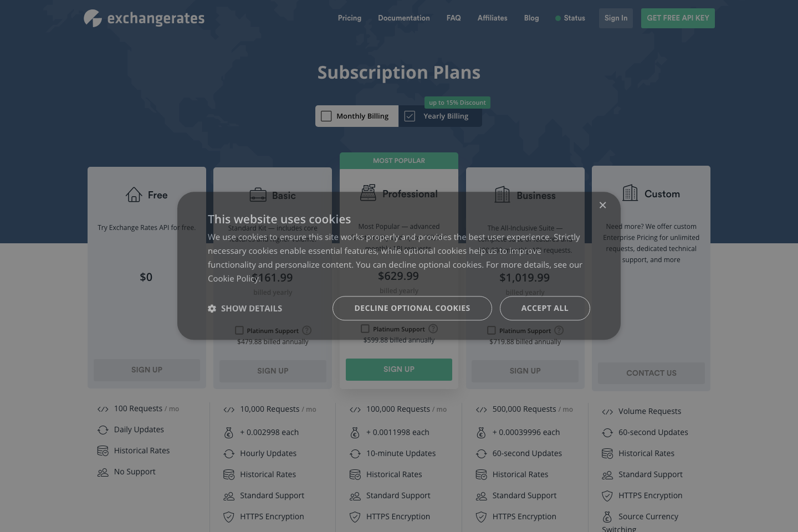Click the Custom plan building icon
This screenshot has height=532, width=798.
click(x=630, y=193)
